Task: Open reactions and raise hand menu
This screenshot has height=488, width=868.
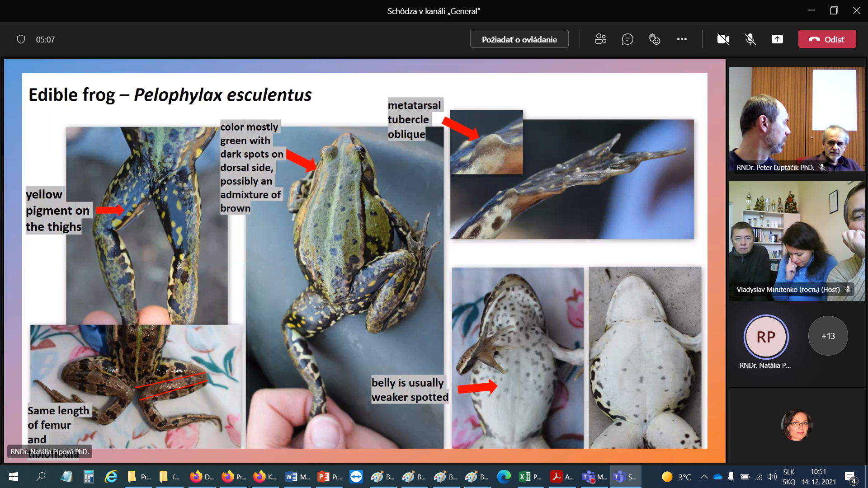Action: tap(654, 39)
